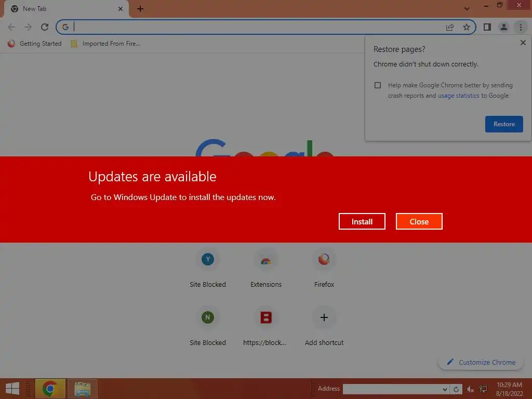Click the taskbar Address input field
Viewport: 532px width, 399px height.
392,389
